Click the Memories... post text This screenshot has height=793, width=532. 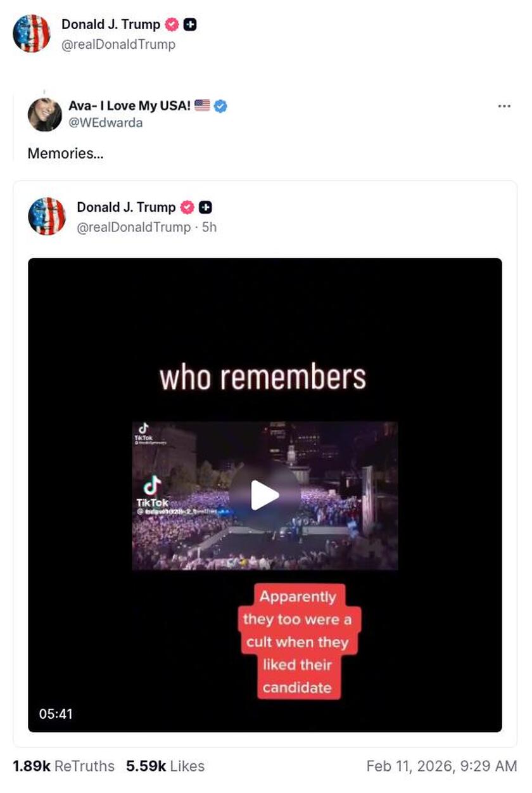point(66,153)
